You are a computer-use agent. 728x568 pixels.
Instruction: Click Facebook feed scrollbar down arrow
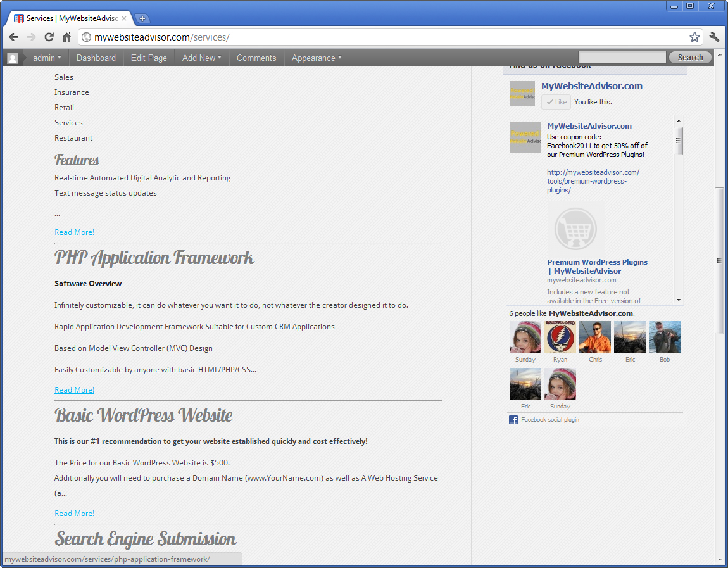[x=679, y=300]
